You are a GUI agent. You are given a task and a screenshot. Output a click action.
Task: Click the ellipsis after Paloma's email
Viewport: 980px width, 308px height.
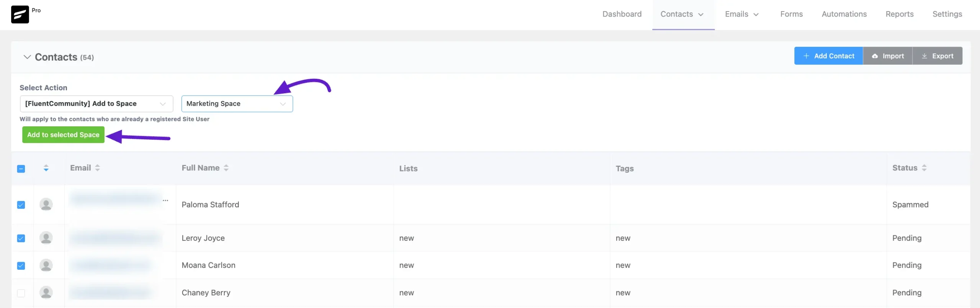(x=165, y=200)
